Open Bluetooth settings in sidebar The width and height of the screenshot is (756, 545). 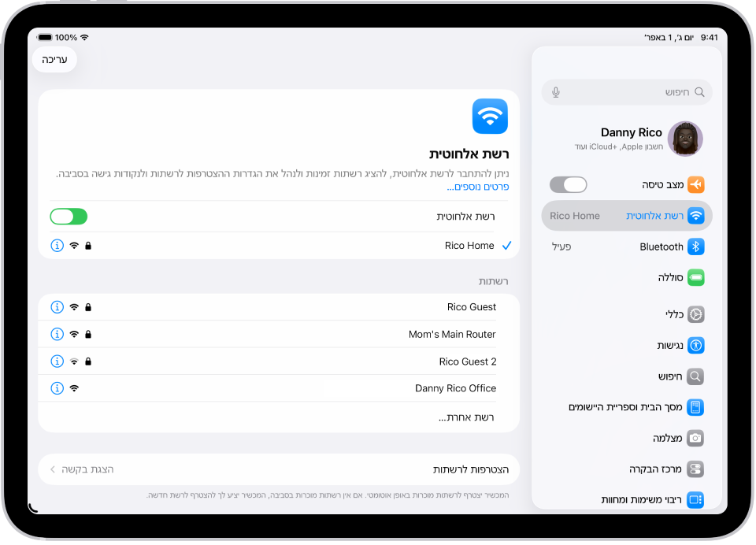click(627, 247)
